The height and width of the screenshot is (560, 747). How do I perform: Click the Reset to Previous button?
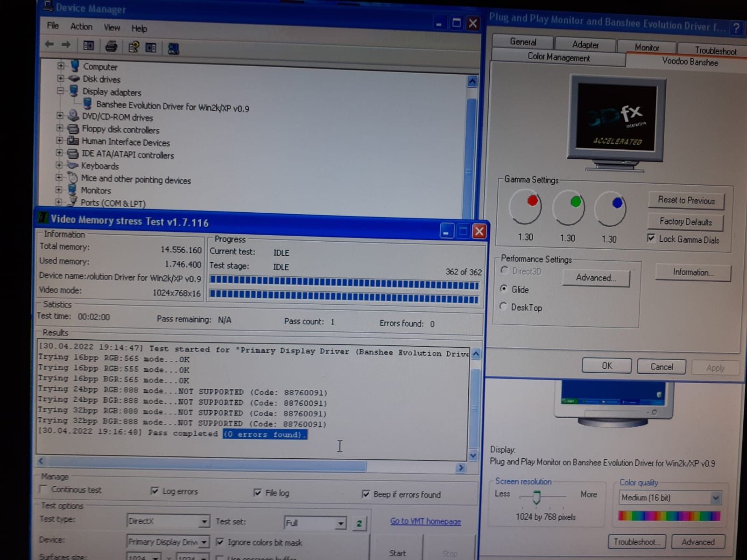[x=686, y=200]
